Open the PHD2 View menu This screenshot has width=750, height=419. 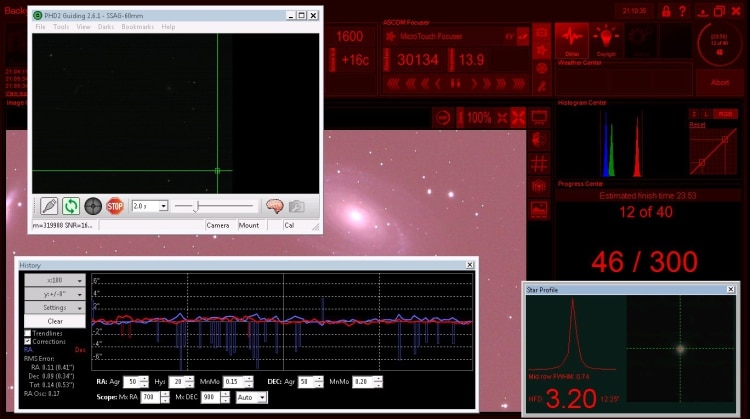tap(83, 27)
